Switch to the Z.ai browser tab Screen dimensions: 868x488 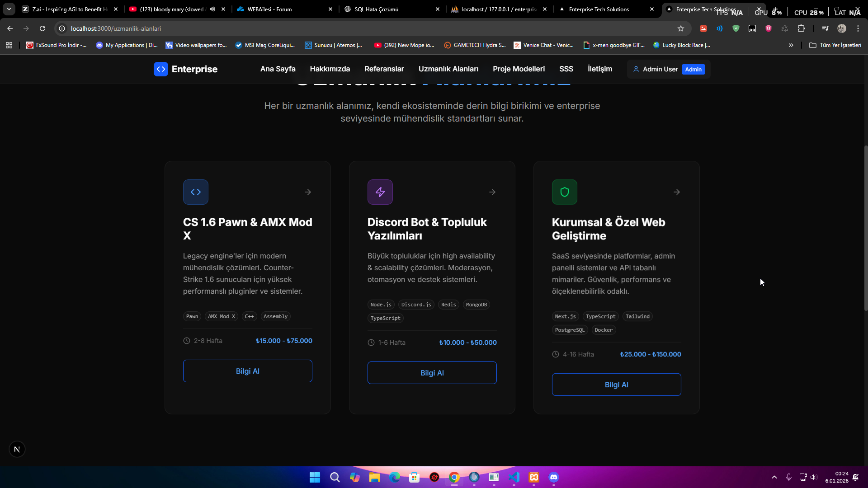pos(70,9)
